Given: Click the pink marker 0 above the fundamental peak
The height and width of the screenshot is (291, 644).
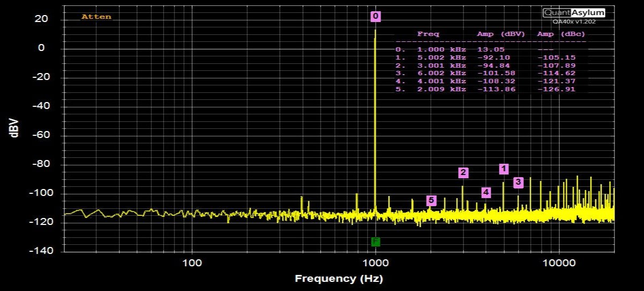Looking at the screenshot, I should coord(376,17).
